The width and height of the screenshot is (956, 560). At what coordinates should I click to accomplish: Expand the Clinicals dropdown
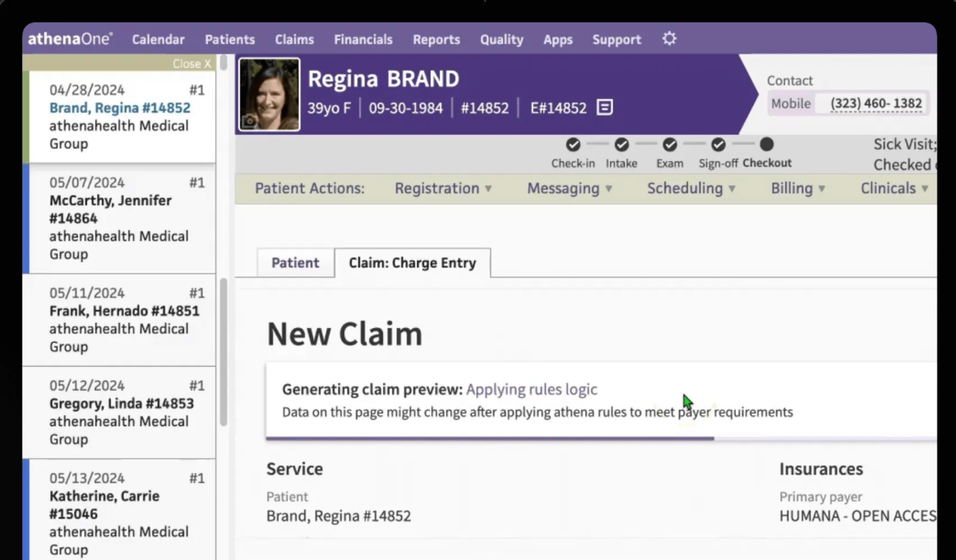[894, 188]
